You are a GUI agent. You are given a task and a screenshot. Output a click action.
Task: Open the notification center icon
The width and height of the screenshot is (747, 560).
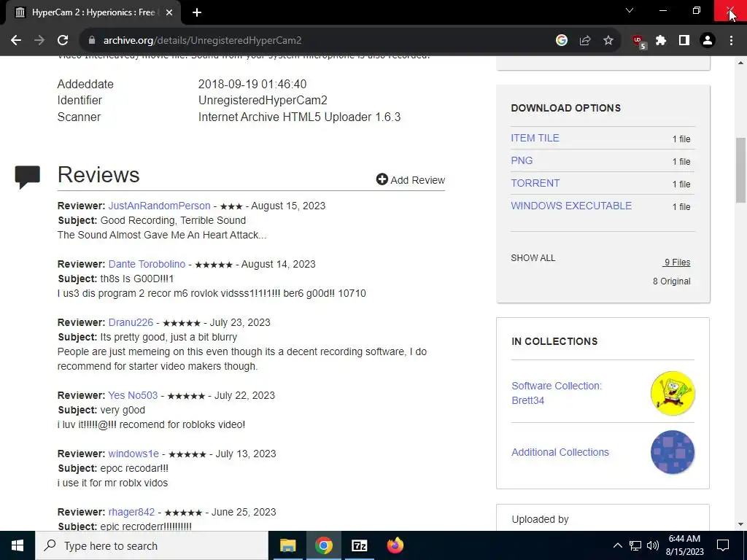pyautogui.click(x=723, y=545)
